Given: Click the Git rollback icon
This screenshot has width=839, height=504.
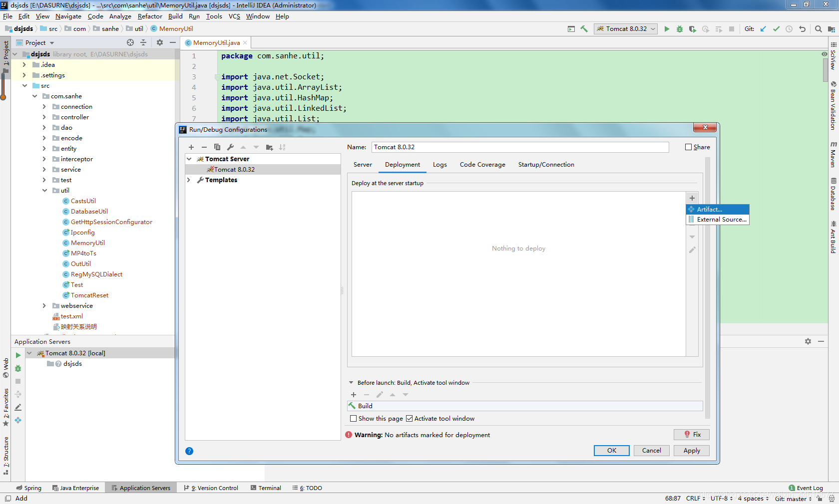Looking at the screenshot, I should [802, 29].
